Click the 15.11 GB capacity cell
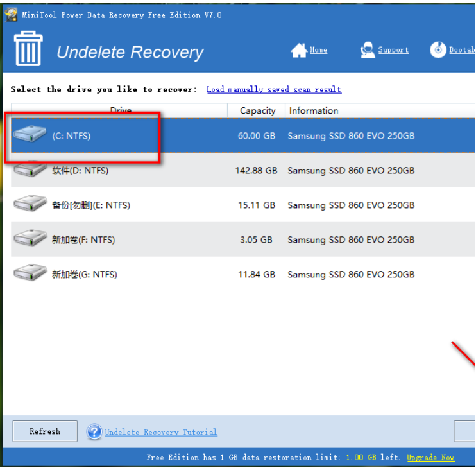The image size is (476, 468). click(257, 205)
